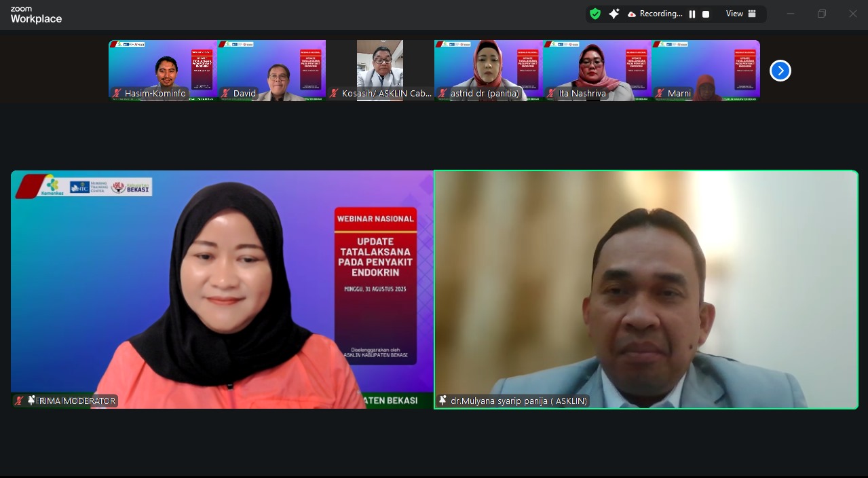This screenshot has width=868, height=478.
Task: Click the green encryption shield icon
Action: (595, 14)
